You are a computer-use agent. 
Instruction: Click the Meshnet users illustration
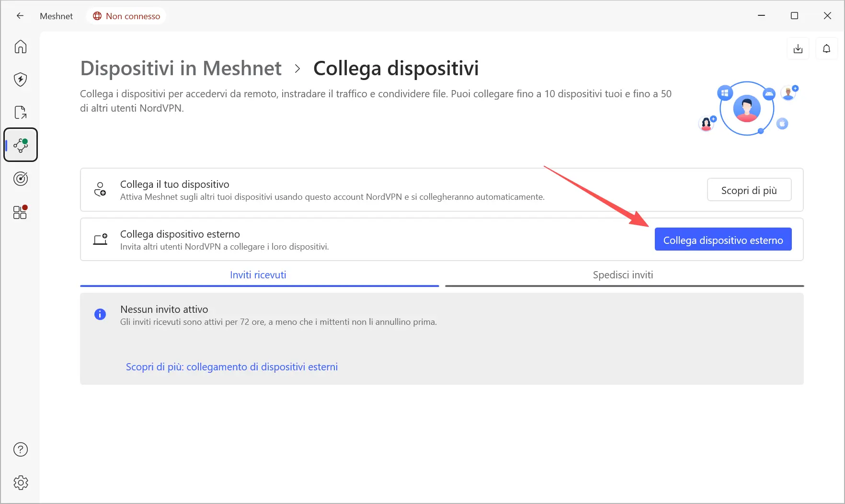tap(747, 109)
